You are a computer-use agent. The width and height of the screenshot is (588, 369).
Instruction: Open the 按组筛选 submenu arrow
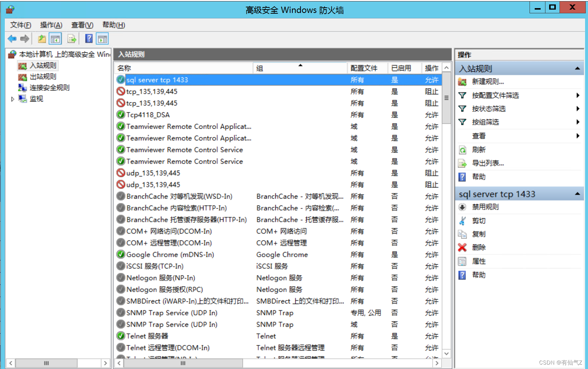(x=578, y=122)
